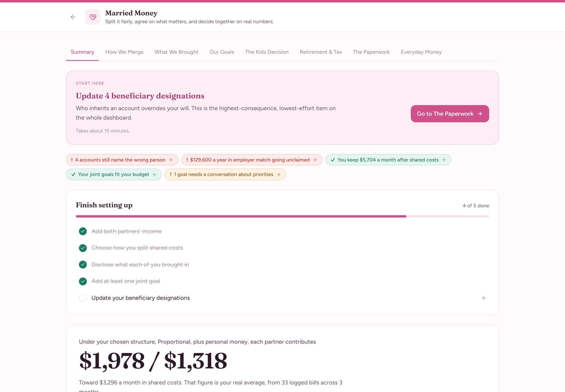Image resolution: width=565 pixels, height=392 pixels.
Task: Click the 'START HERE' label
Action: click(90, 83)
